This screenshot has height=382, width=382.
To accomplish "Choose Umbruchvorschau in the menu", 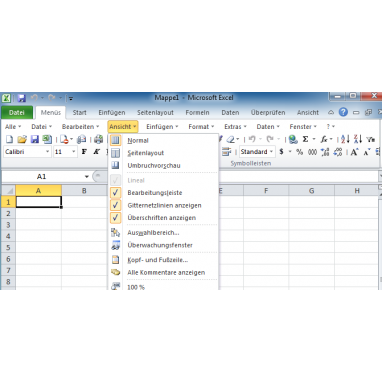I will (163, 165).
